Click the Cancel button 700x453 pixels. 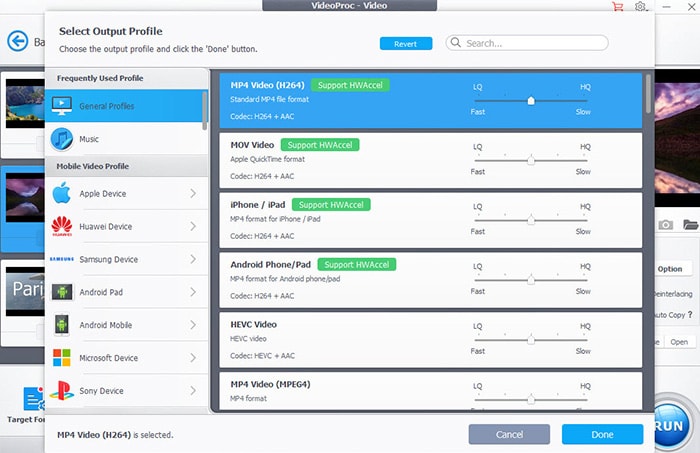click(509, 434)
